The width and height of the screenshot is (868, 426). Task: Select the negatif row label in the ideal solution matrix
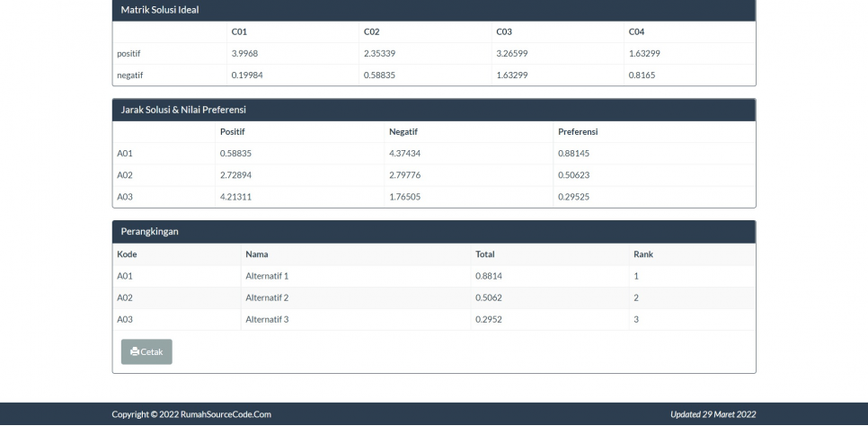pyautogui.click(x=130, y=75)
